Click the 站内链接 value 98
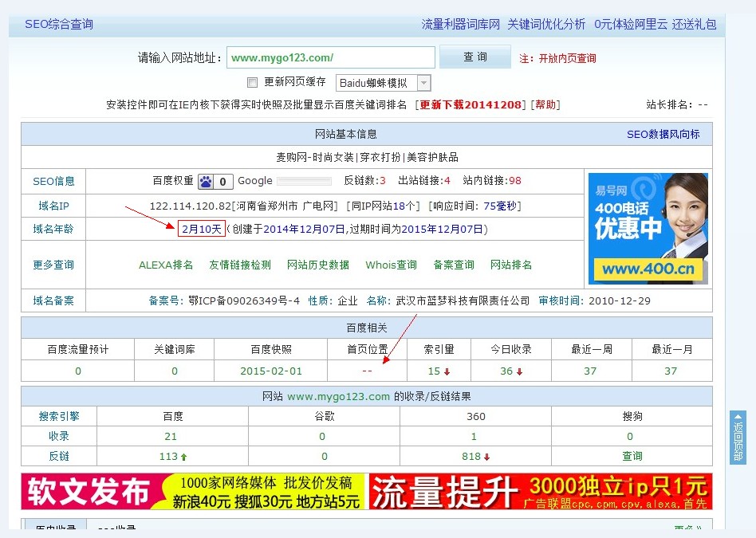Screen dimensions: 756x538 [515, 181]
